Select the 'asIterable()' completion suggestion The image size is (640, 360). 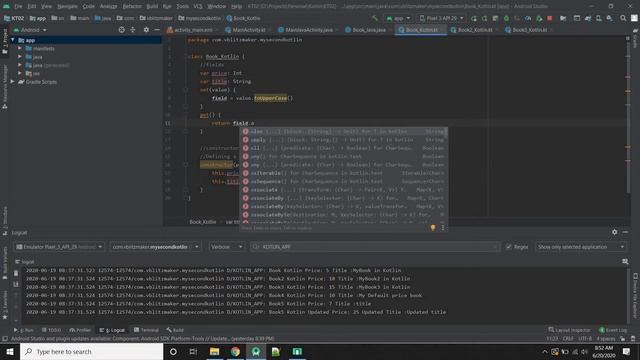click(x=343, y=173)
